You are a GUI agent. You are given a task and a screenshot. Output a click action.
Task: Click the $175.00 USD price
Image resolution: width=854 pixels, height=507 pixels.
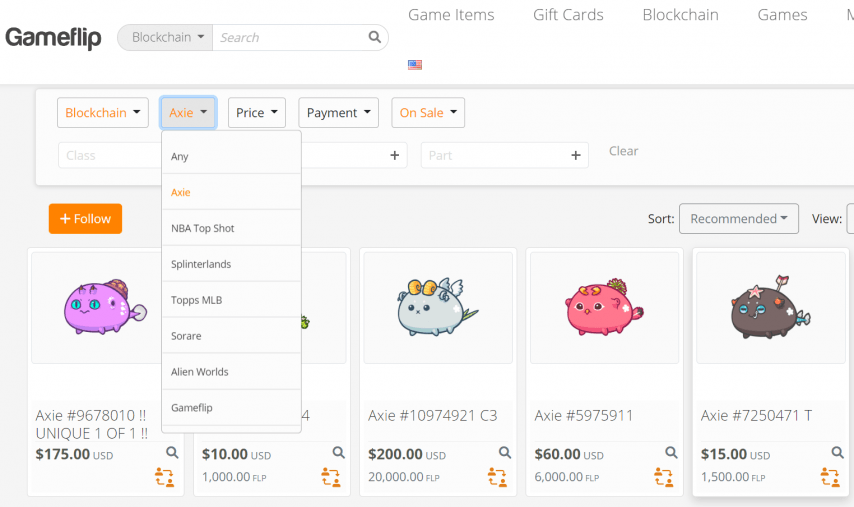[74, 454]
